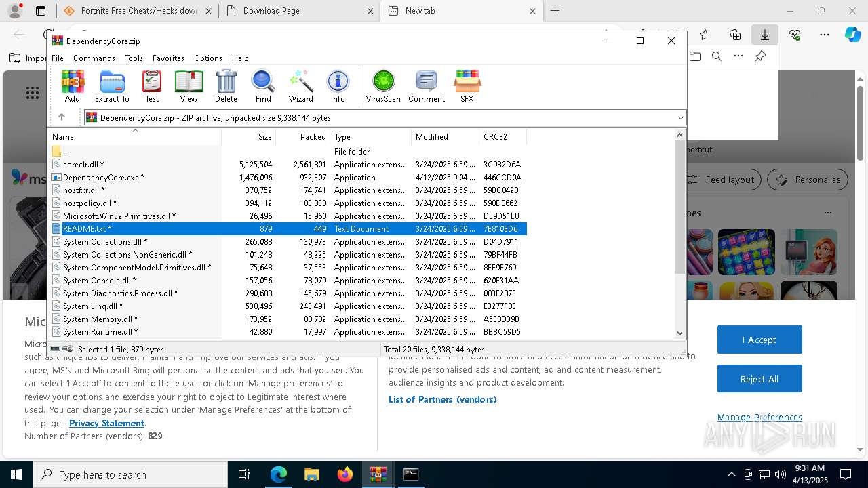Open the Favorites menu
The height and width of the screenshot is (488, 868).
pos(168,58)
